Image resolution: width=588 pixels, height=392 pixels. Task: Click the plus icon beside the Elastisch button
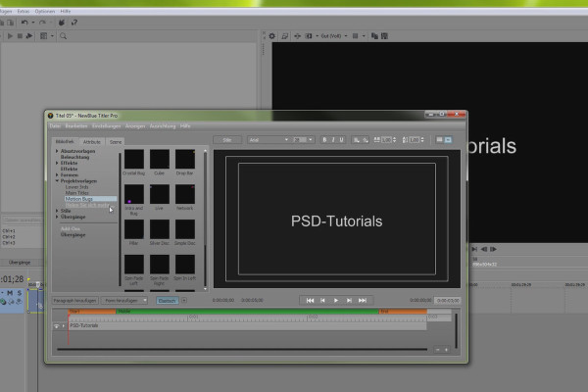(184, 301)
